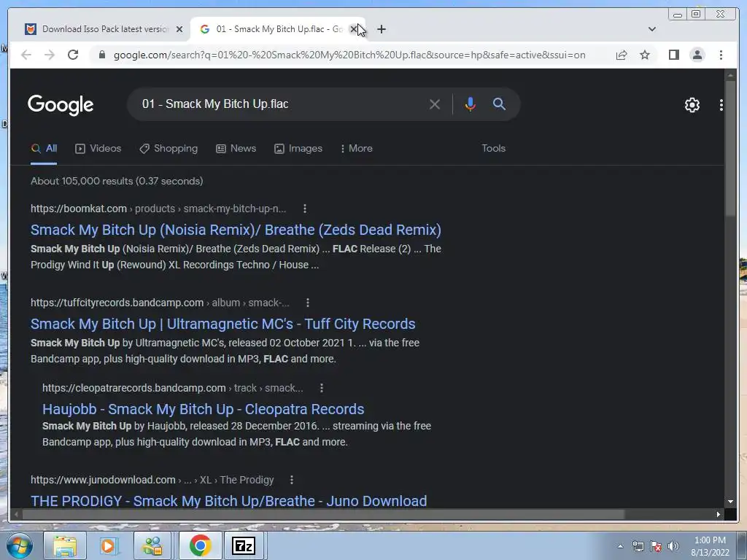The image size is (747, 560).
Task: Open junodownload result options dots
Action: coord(292,480)
